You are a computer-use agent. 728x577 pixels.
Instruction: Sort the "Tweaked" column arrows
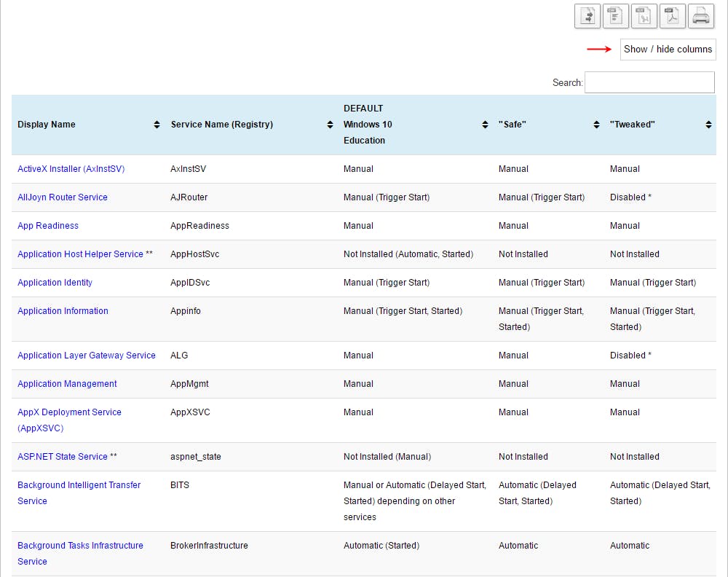(x=708, y=125)
